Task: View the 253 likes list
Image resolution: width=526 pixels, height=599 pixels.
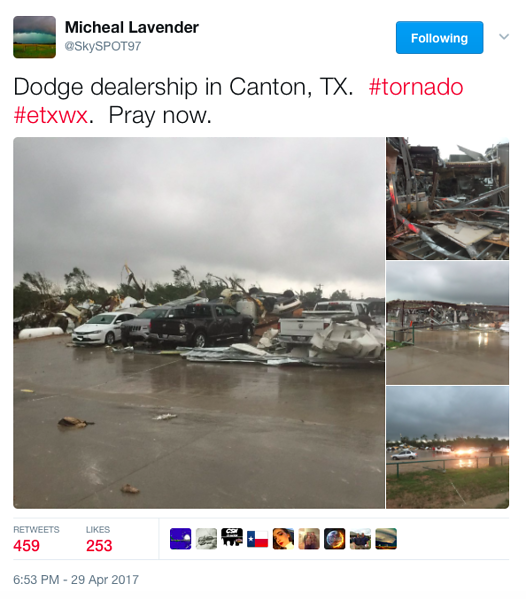Action: (x=99, y=546)
